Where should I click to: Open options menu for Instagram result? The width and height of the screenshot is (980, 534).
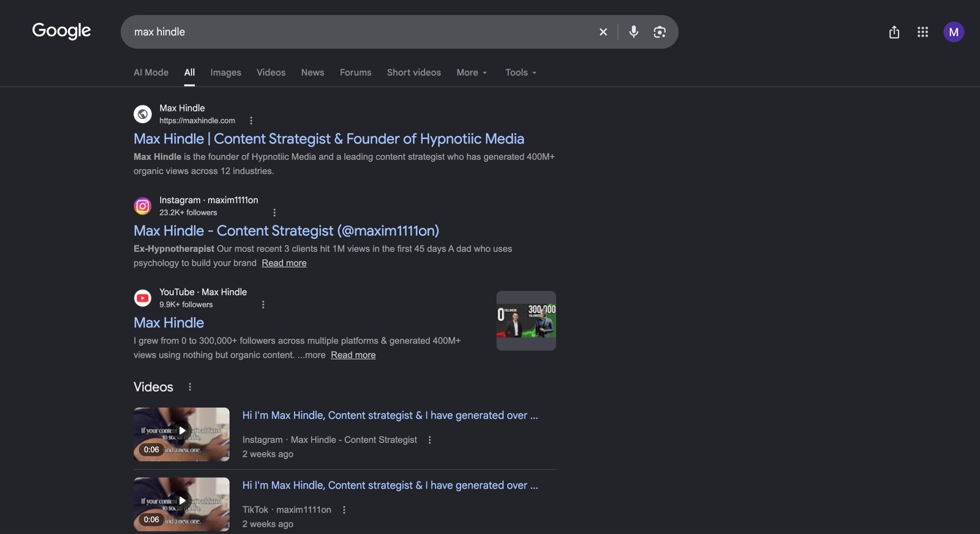(x=274, y=212)
